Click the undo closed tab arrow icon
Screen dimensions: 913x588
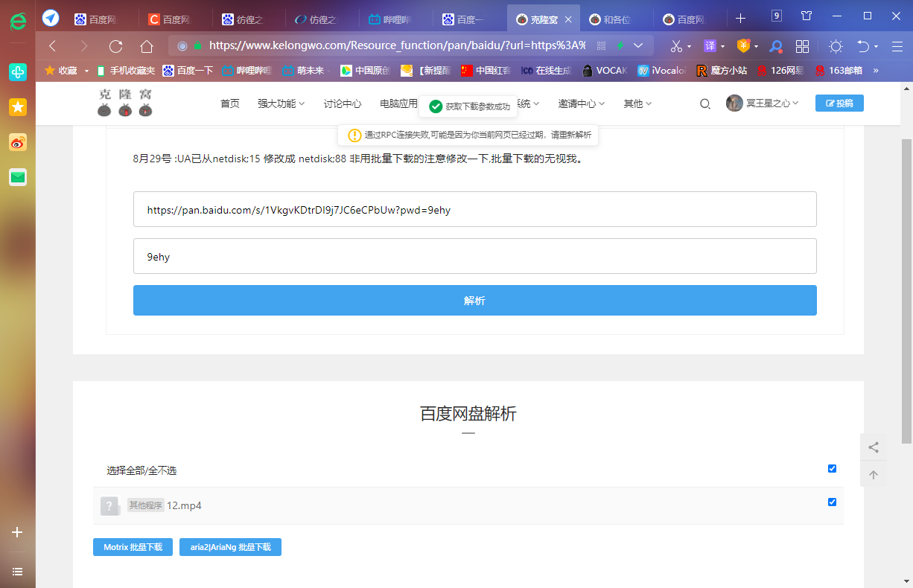(863, 46)
